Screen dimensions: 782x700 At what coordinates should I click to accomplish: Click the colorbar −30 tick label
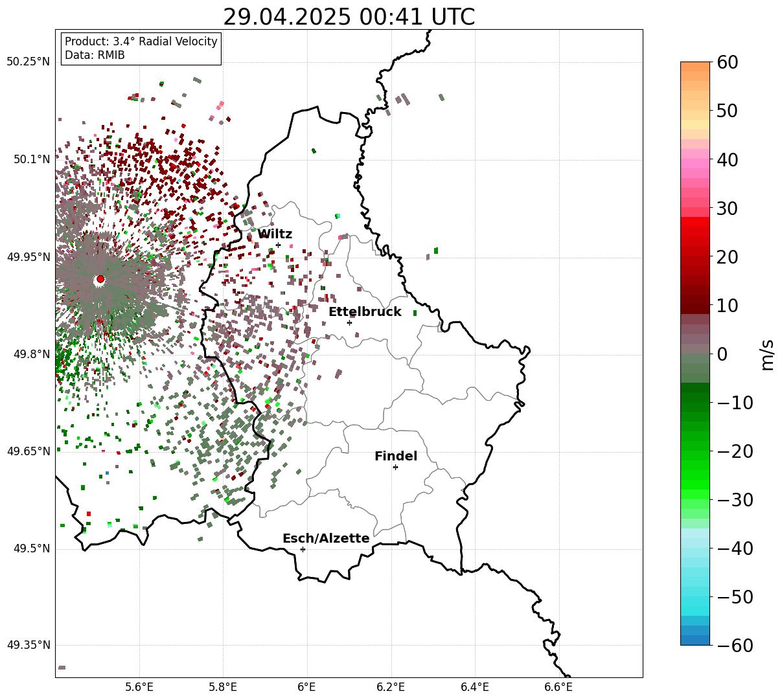click(735, 500)
